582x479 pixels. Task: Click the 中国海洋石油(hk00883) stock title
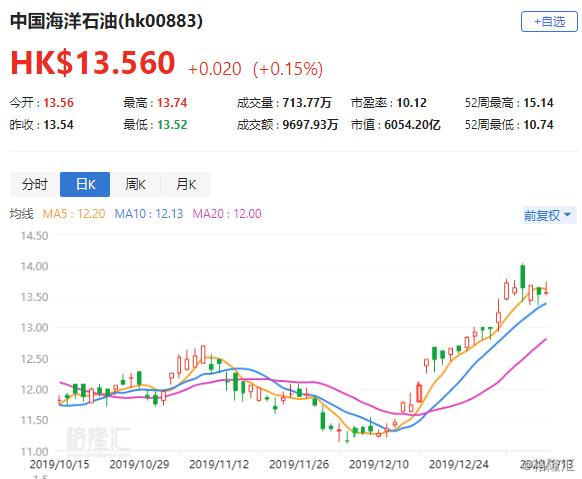pyautogui.click(x=107, y=21)
